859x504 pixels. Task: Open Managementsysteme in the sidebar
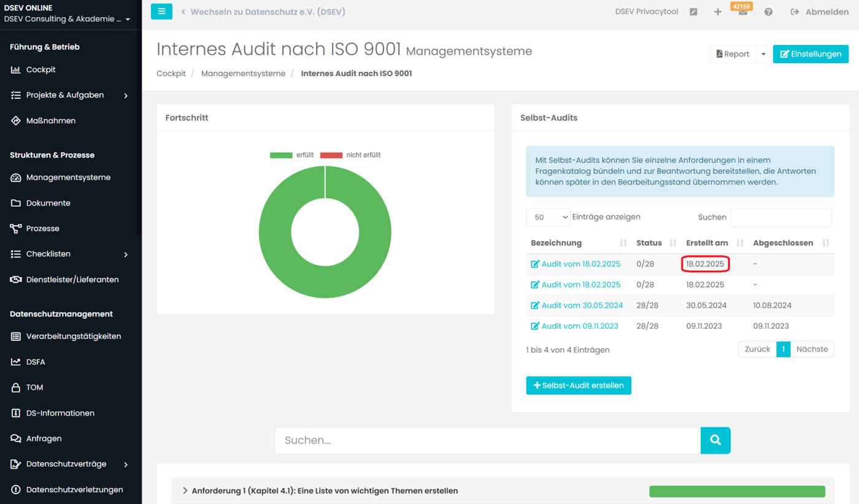tap(68, 177)
